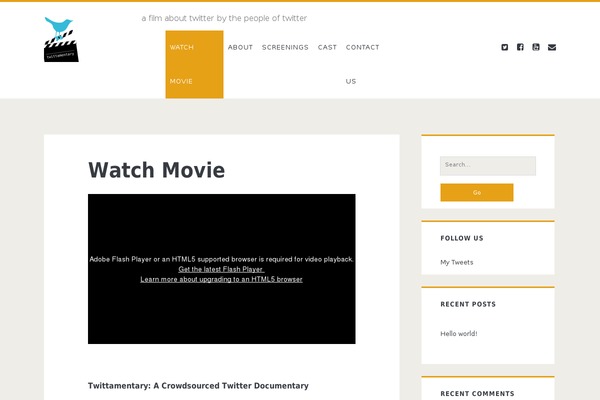The width and height of the screenshot is (600, 400).
Task: Click Get the latest Flash Player link
Action: point(221,269)
